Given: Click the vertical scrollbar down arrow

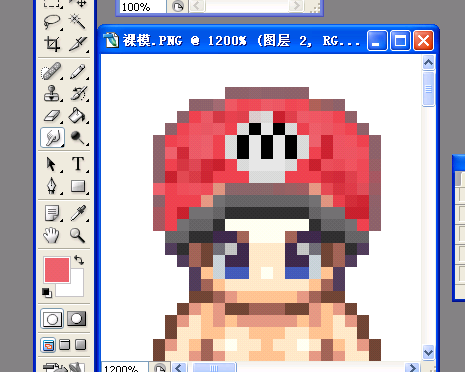Looking at the screenshot, I should point(428,352).
